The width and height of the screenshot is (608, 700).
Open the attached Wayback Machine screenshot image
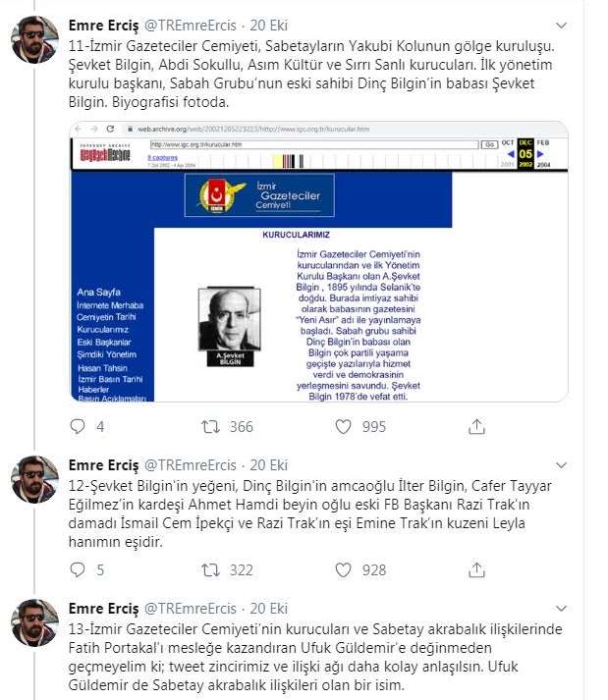pyautogui.click(x=319, y=261)
